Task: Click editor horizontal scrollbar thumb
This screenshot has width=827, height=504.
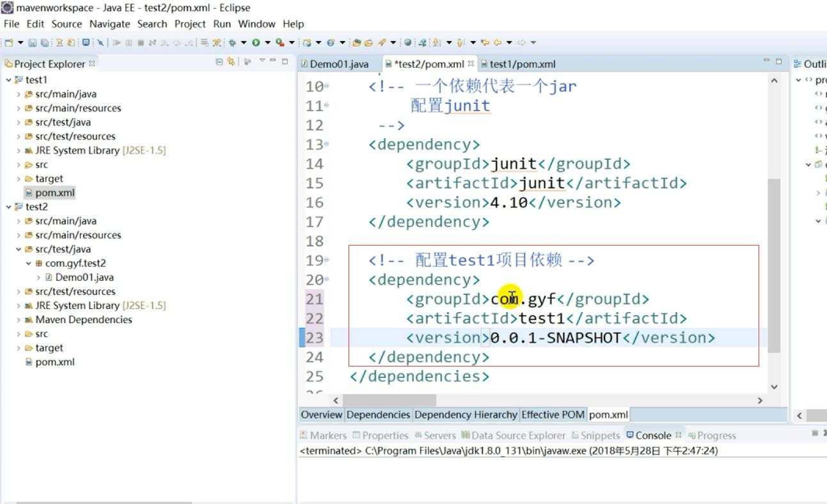Action: [390, 400]
